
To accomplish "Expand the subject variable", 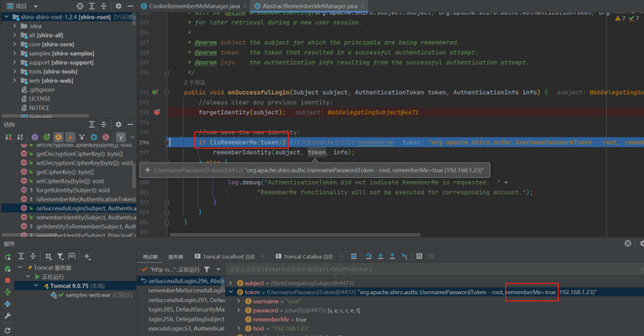I will click(231, 283).
